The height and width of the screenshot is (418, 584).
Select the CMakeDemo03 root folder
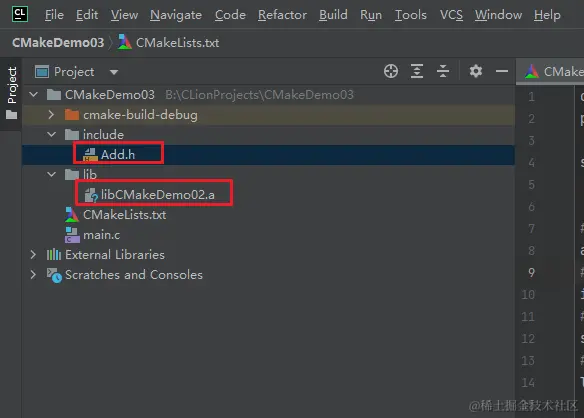[110, 95]
